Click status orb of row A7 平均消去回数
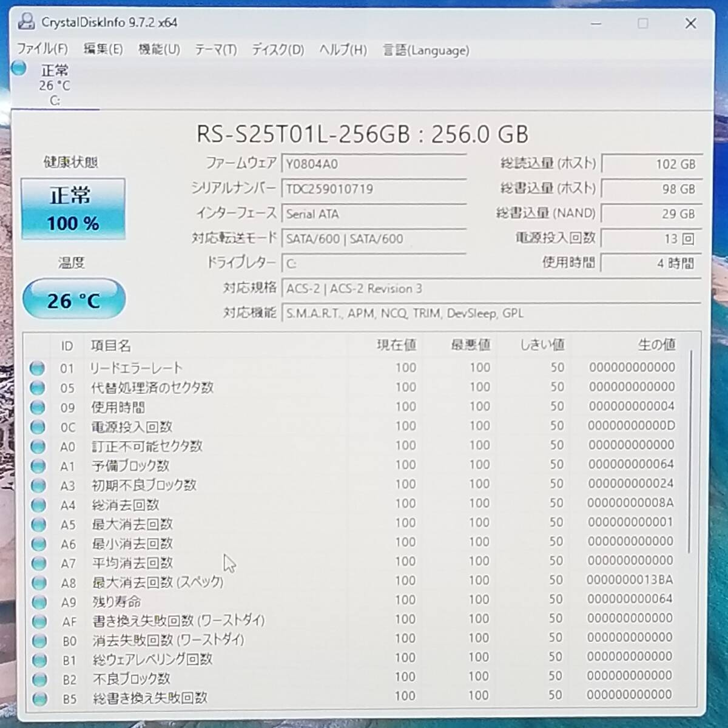The width and height of the screenshot is (728, 728). pos(39,563)
